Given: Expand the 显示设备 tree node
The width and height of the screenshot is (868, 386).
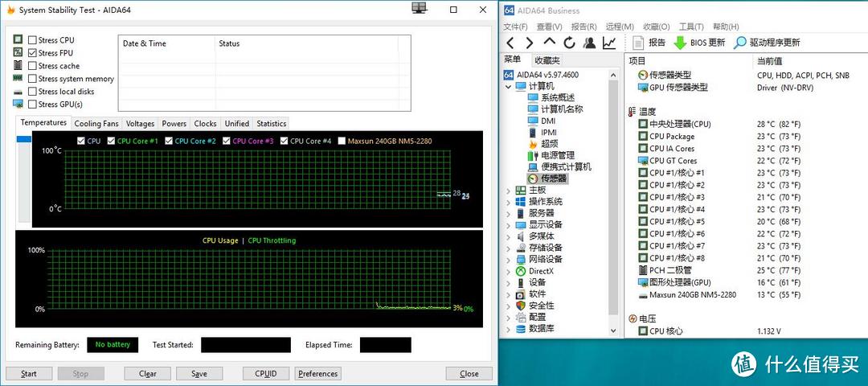Looking at the screenshot, I should 508,225.
